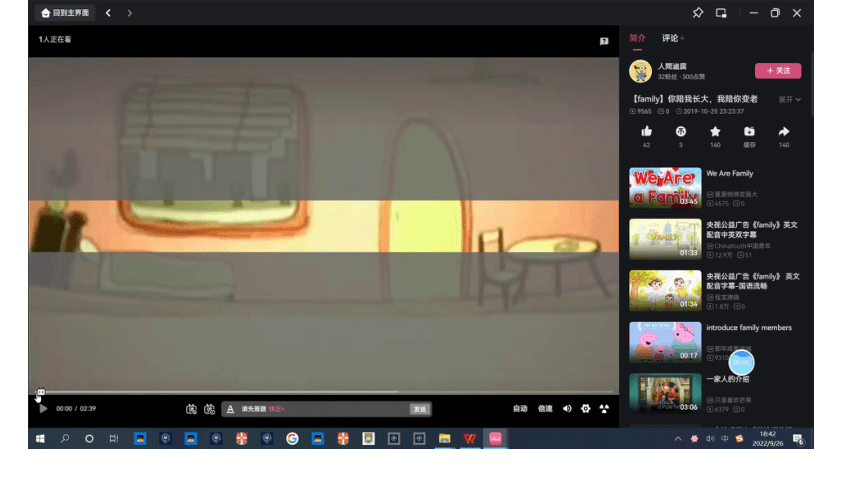Open the 01:34 family cartoon thumbnail

coord(665,291)
